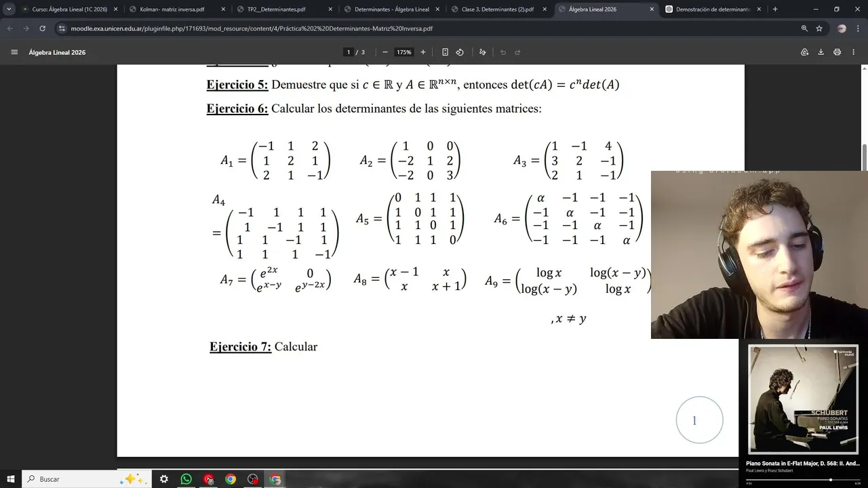The width and height of the screenshot is (868, 488).
Task: Click the Buscar taskbar search box
Action: point(87,479)
